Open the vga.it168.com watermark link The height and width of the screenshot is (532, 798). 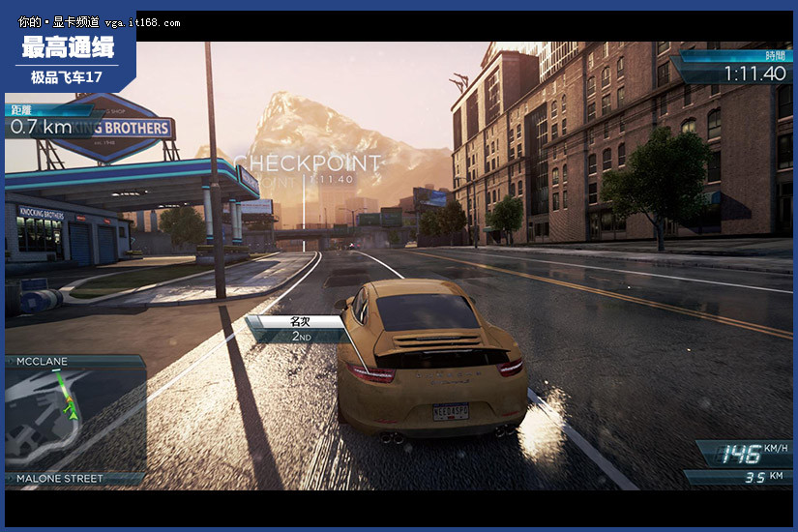coord(142,23)
